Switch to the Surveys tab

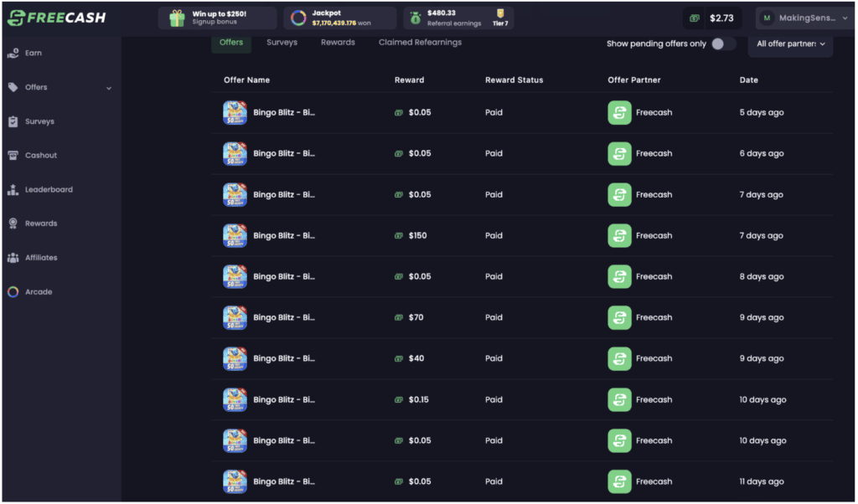(282, 42)
